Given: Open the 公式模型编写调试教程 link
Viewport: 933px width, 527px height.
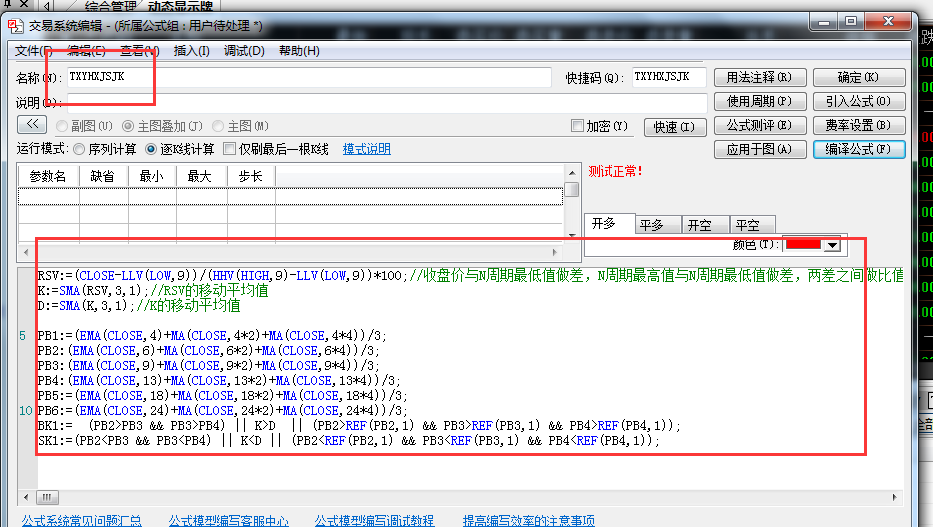Looking at the screenshot, I should (374, 520).
